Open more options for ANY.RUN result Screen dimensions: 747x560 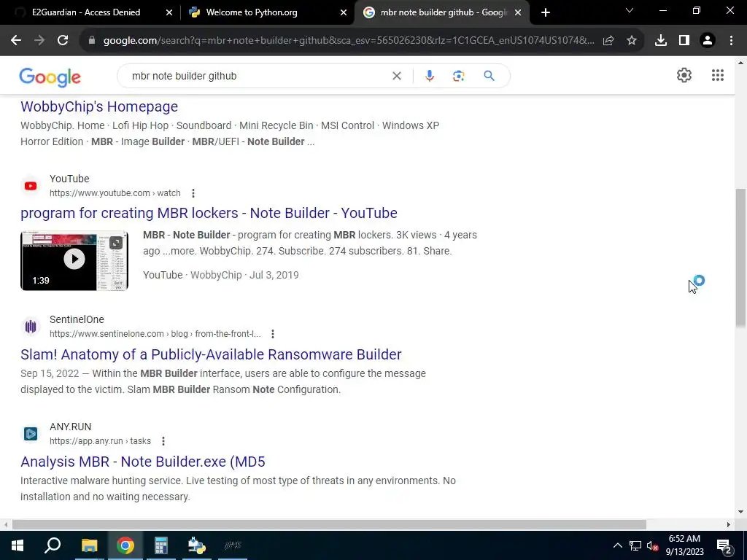[163, 441]
